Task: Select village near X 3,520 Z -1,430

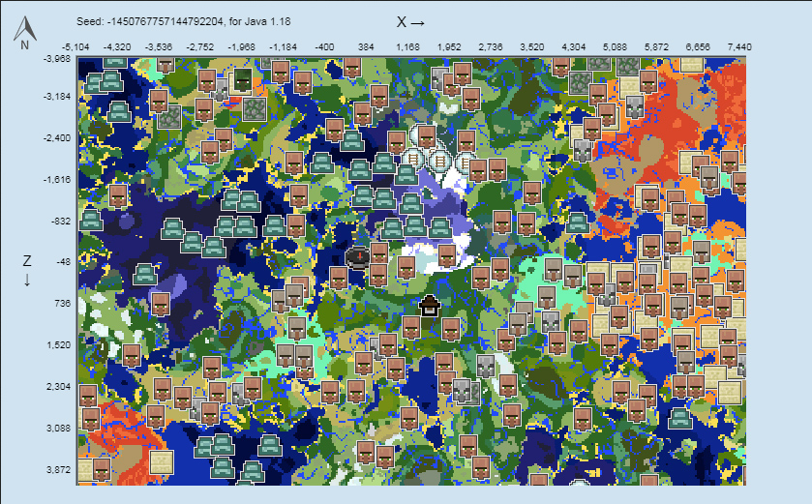Action: [x=532, y=192]
